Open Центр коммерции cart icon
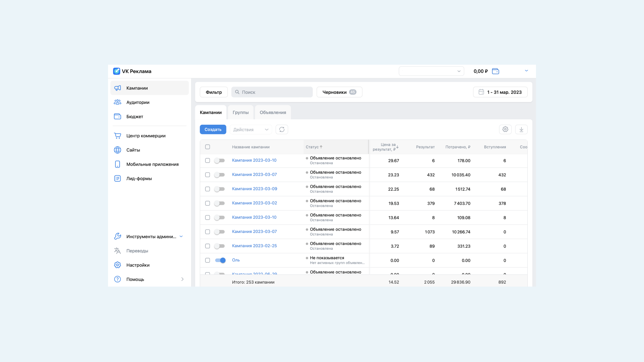Screen dimensions: 644x362 (117, 136)
